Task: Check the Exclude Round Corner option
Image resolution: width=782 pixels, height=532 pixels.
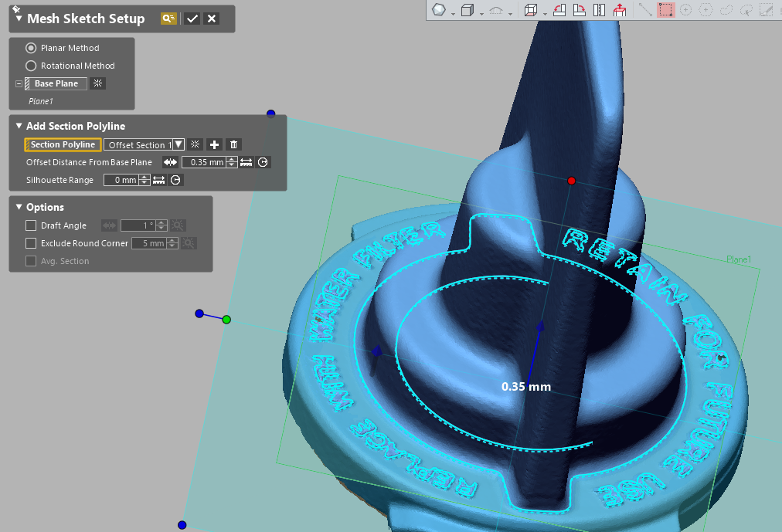Action: pyautogui.click(x=30, y=243)
